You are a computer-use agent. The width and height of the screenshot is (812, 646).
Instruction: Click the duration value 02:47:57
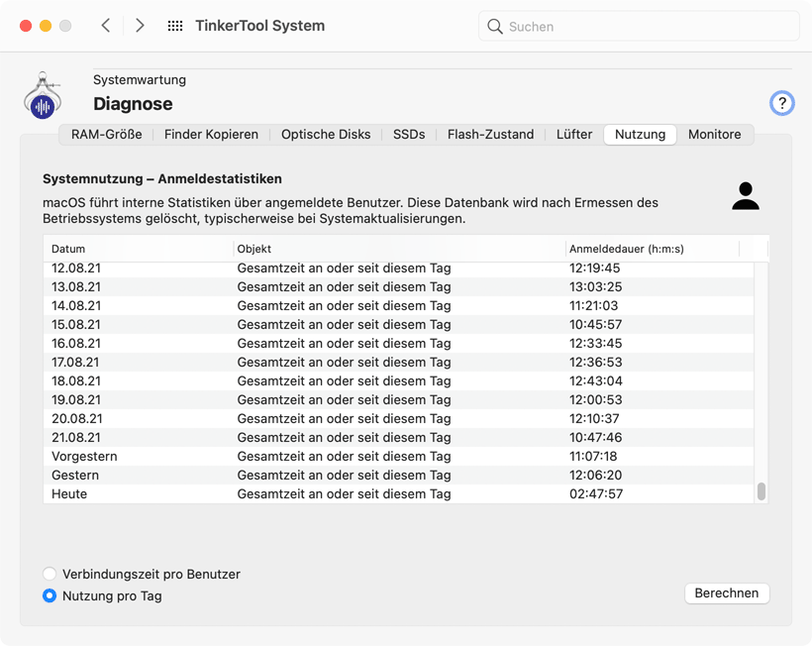tap(596, 493)
